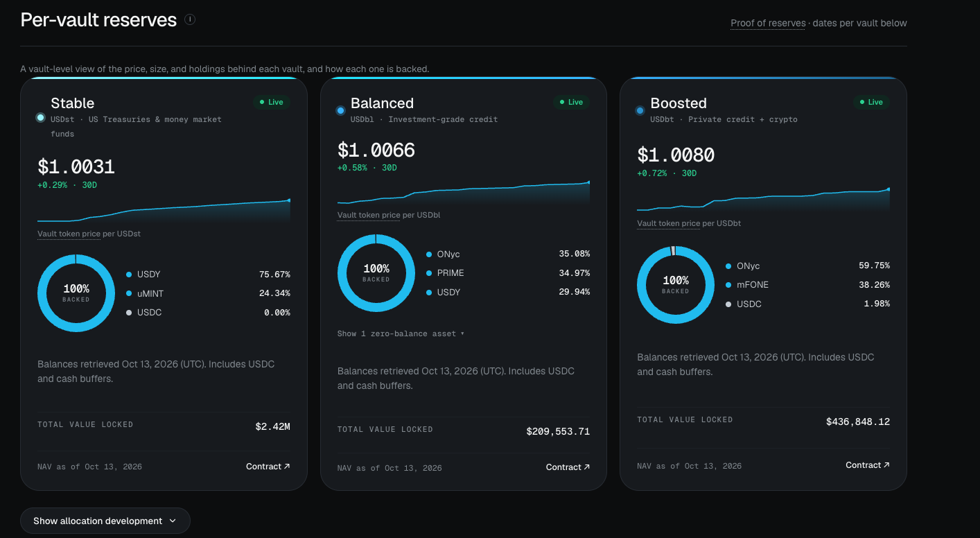Viewport: 980px width, 538px height.
Task: Click the PRIME legend color dot
Action: click(x=429, y=273)
